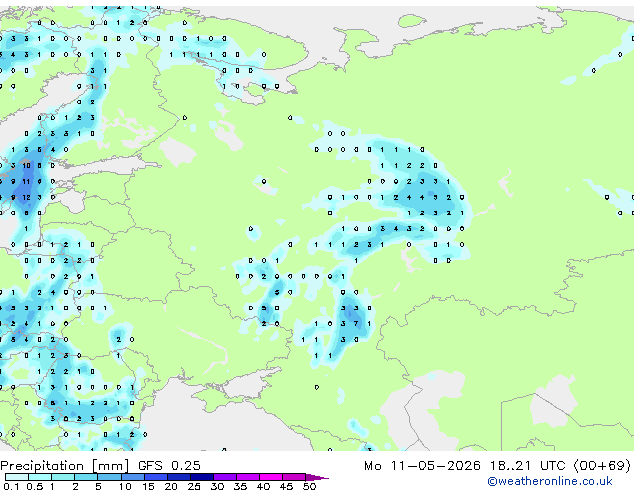The width and height of the screenshot is (634, 490).
Task: Click the 25–30 mm dark blue swatch
Action: [x=202, y=477]
